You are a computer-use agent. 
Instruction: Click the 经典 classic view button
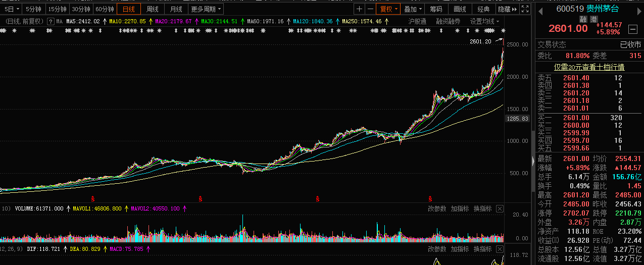(x=484, y=9)
